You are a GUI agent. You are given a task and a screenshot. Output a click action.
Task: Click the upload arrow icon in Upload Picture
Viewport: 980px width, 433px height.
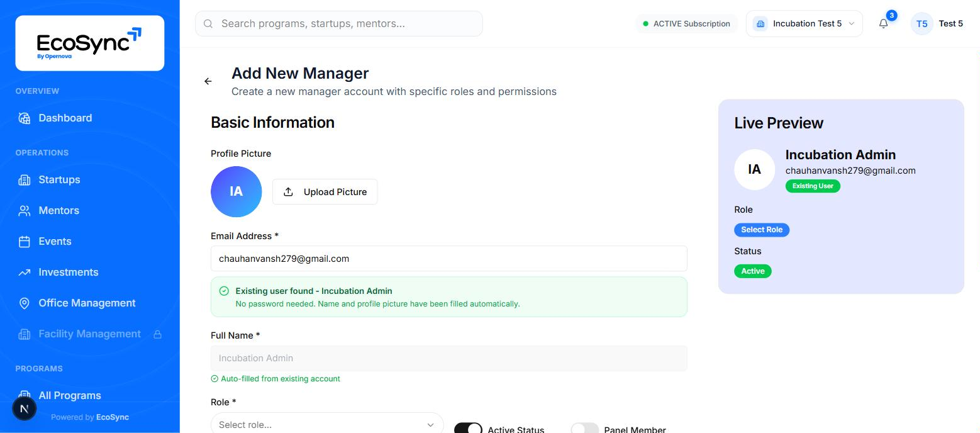tap(289, 192)
